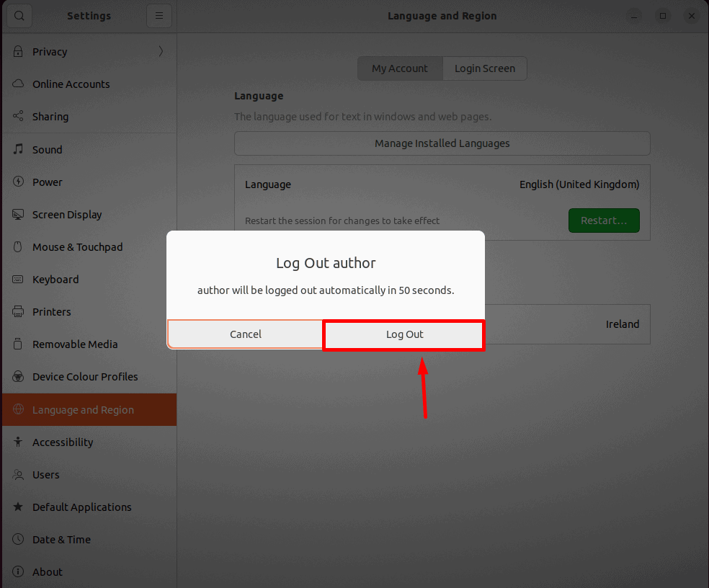Click the Restart session button
The width and height of the screenshot is (709, 588).
pyautogui.click(x=604, y=220)
